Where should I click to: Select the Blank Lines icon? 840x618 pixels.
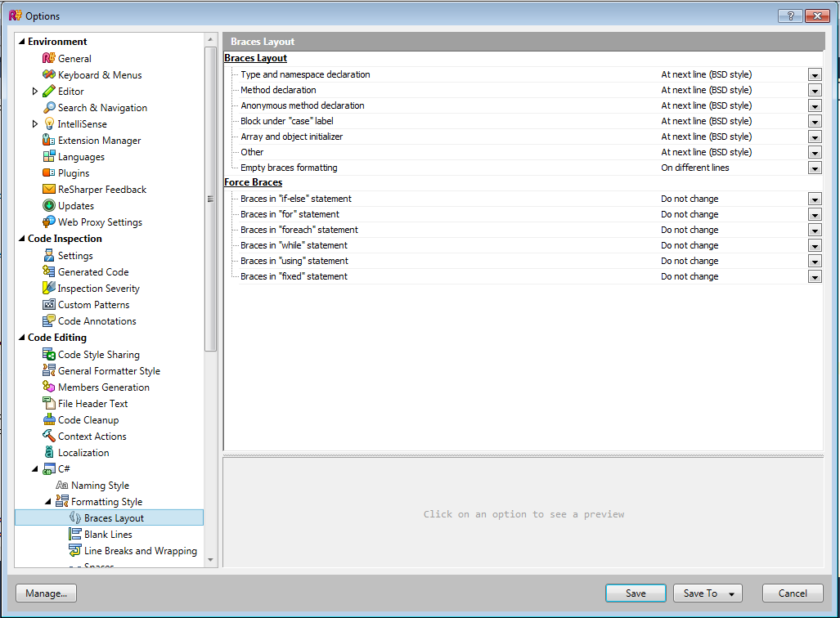(x=75, y=534)
